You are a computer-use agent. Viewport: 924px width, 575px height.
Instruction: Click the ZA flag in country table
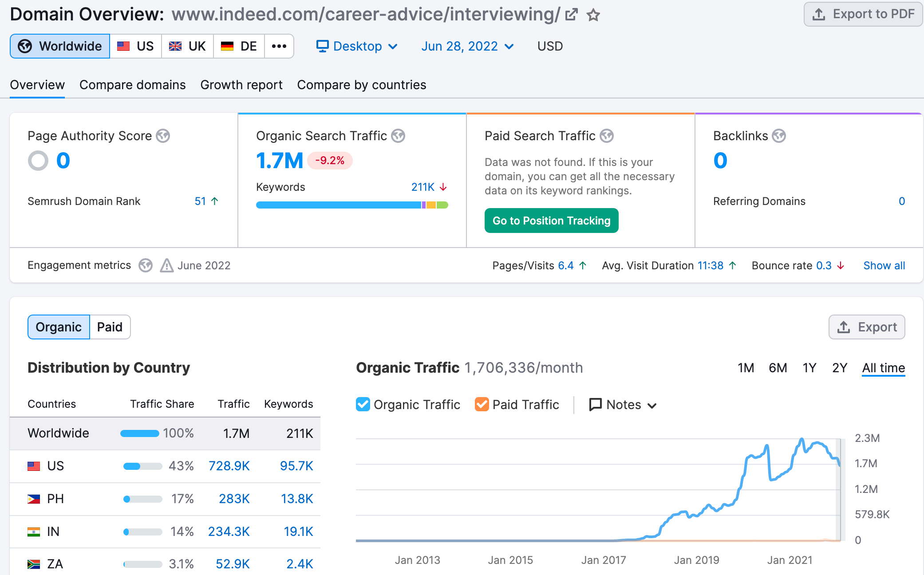[34, 564]
